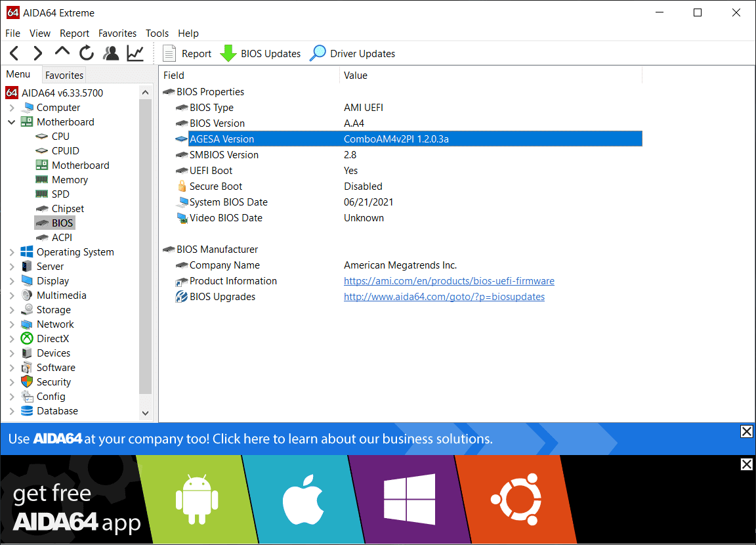Select the AIDA64 v6.33.5700 root node
This screenshot has height=545, width=756.
[62, 93]
